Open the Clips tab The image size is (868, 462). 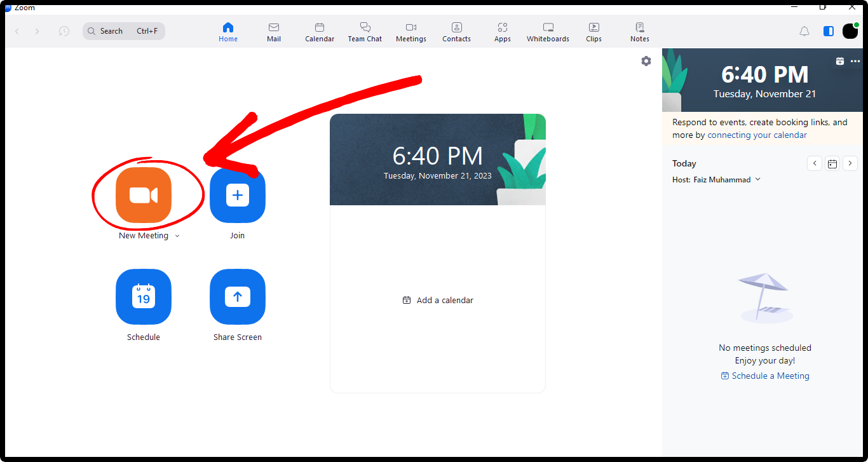point(594,32)
